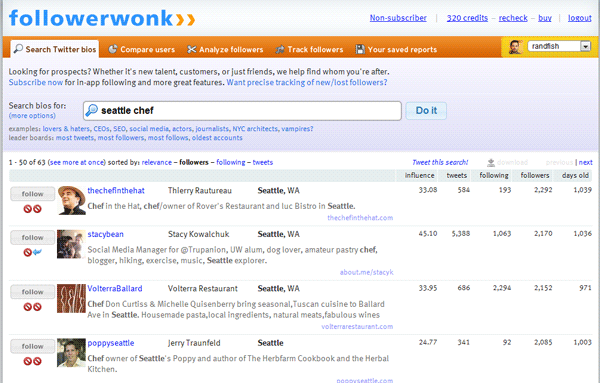Open thechefinthehat username link
This screenshot has width=600, height=383.
[116, 191]
